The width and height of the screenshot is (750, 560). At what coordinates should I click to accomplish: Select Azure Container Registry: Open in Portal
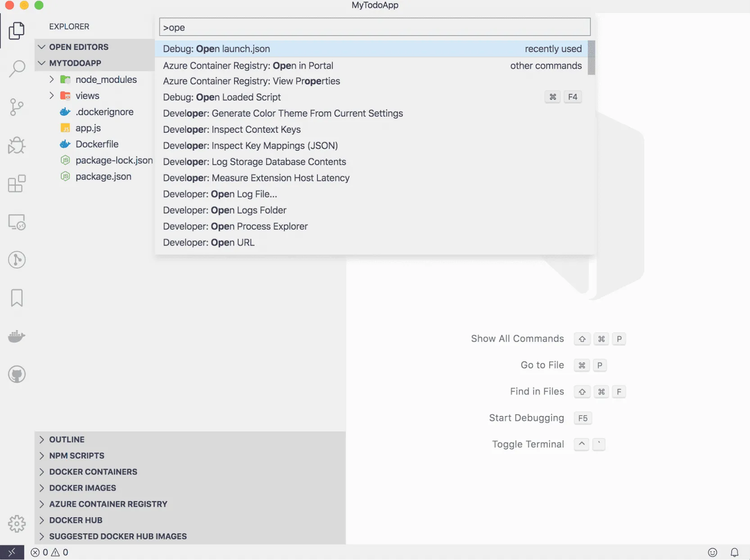(x=371, y=65)
